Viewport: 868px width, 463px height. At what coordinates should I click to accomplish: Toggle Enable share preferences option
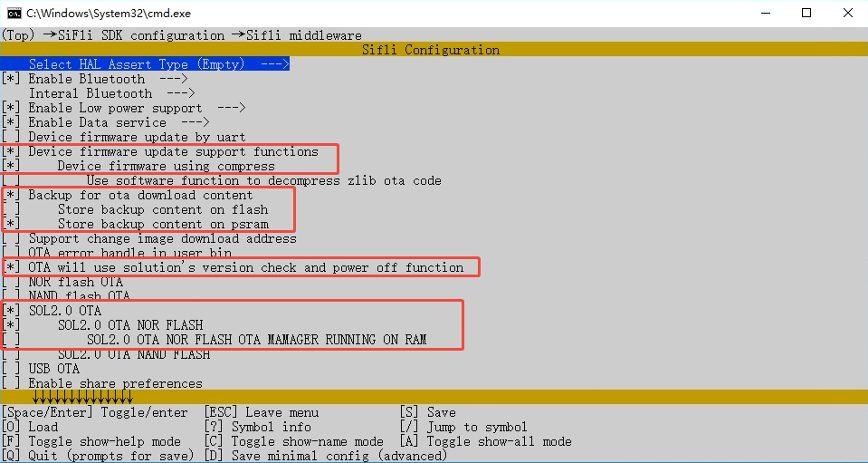[11, 383]
